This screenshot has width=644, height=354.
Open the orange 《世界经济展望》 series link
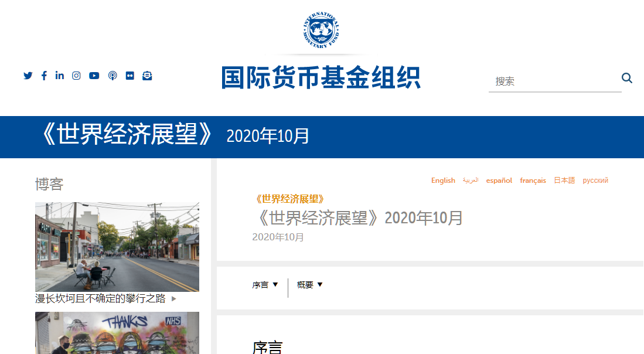(289, 199)
